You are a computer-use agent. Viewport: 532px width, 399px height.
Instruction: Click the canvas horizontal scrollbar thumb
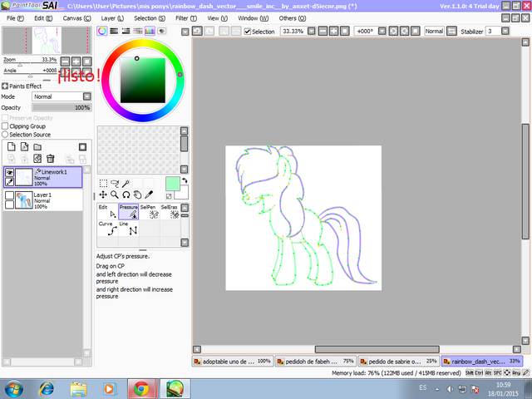(x=377, y=349)
